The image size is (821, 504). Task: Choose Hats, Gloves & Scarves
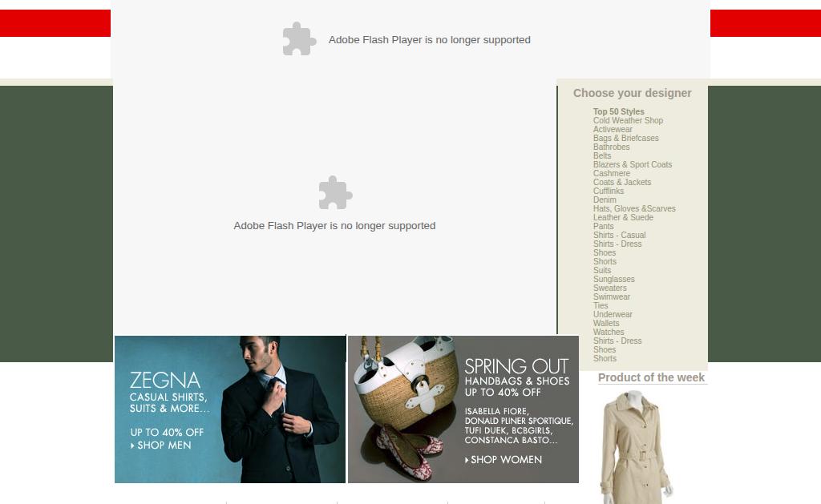[x=634, y=208]
